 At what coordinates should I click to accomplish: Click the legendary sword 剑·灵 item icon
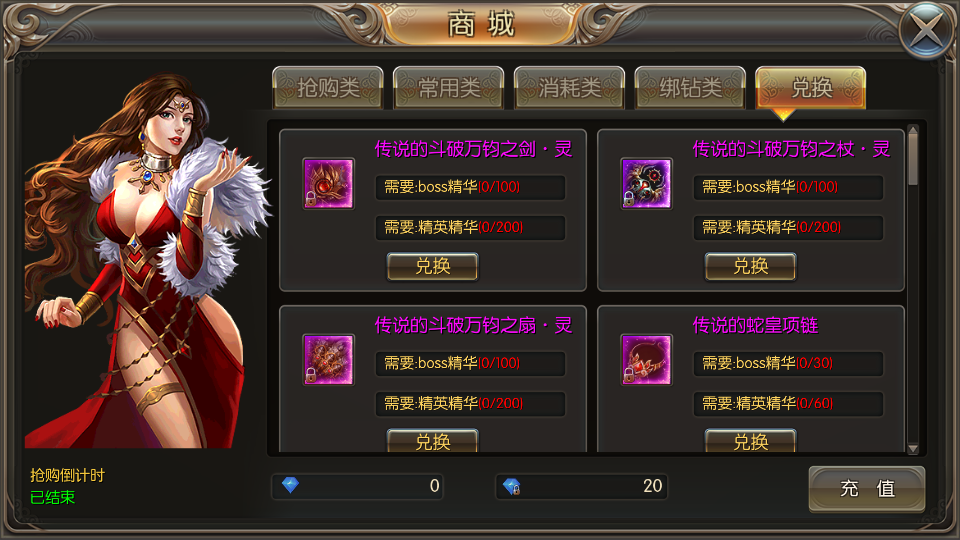pyautogui.click(x=329, y=184)
